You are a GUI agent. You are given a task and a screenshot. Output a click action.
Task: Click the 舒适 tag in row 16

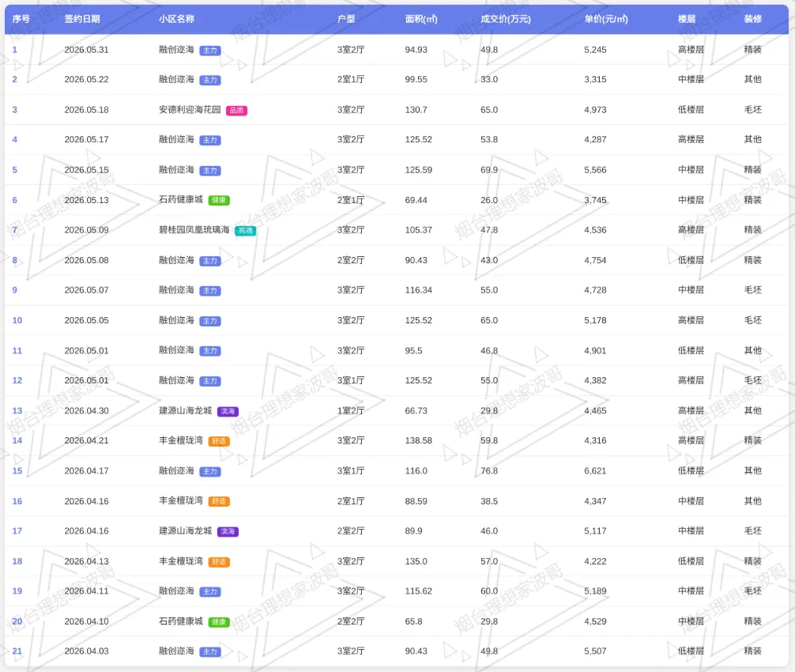point(219,501)
